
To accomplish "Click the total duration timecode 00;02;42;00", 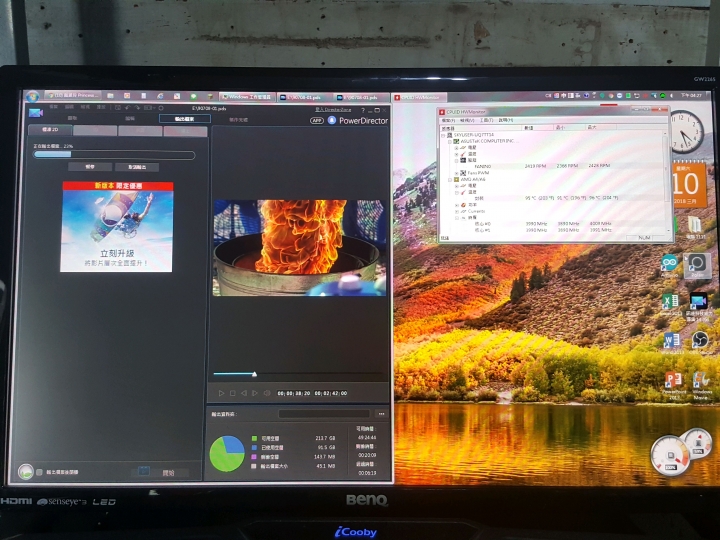I will tap(331, 394).
